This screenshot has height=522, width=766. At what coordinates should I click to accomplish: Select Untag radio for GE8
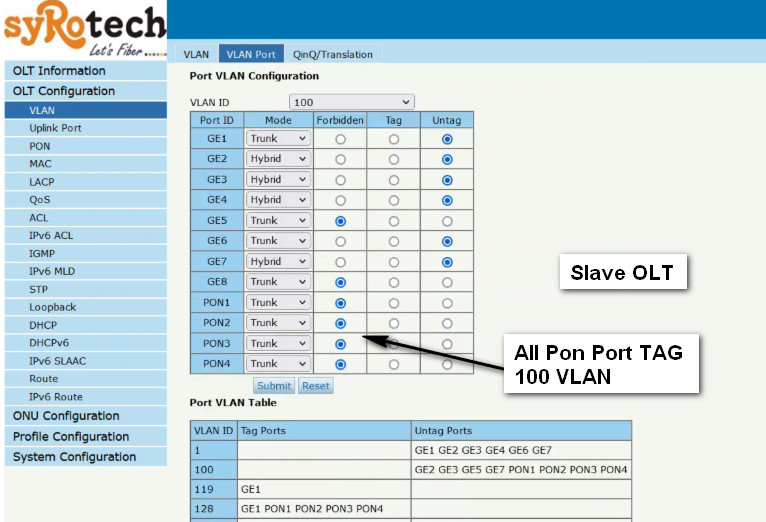pos(447,282)
